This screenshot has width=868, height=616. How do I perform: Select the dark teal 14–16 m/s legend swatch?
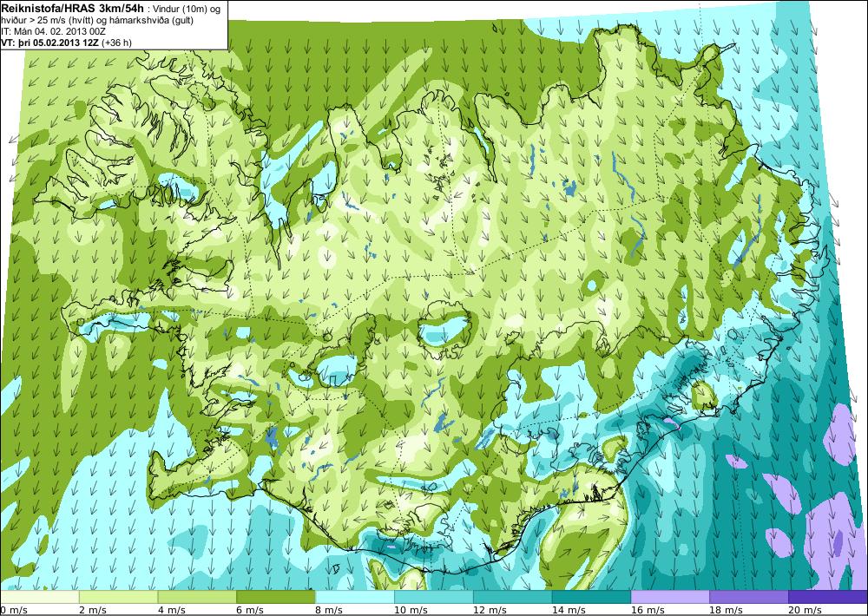(x=591, y=597)
